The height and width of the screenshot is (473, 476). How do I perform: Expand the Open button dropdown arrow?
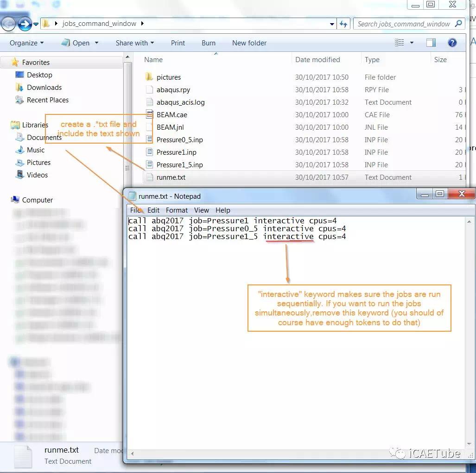tap(96, 43)
